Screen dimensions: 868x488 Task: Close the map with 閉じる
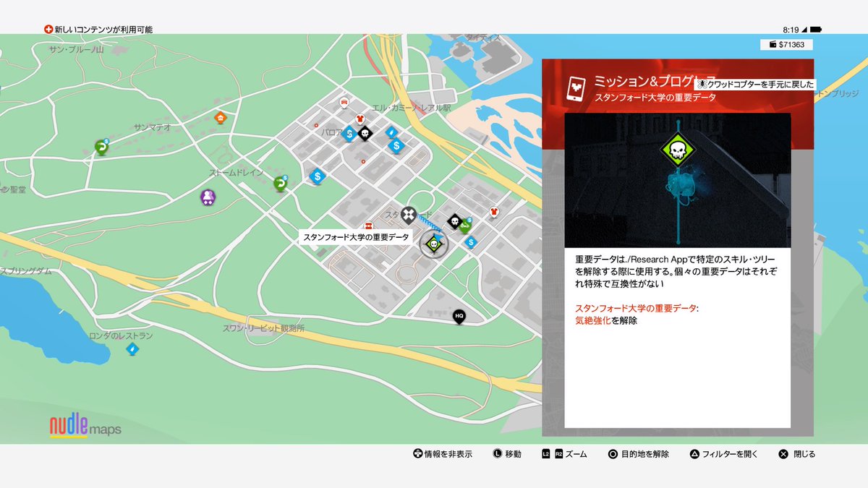[x=796, y=454]
